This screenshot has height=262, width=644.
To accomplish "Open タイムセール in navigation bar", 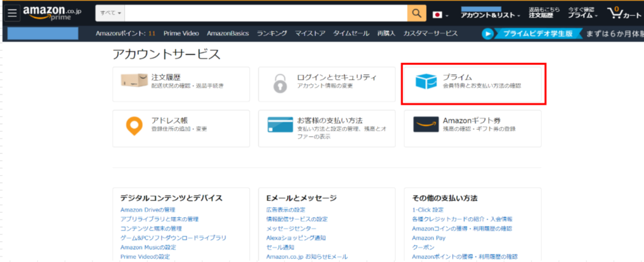I will point(351,33).
